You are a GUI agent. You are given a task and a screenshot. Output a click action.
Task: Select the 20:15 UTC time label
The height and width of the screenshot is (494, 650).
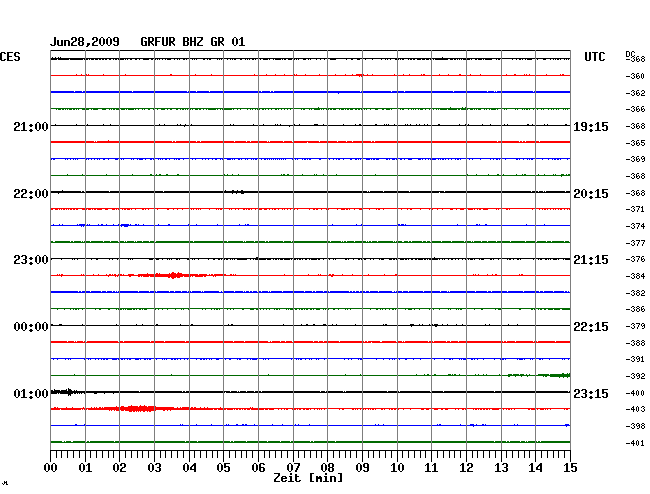(x=591, y=194)
